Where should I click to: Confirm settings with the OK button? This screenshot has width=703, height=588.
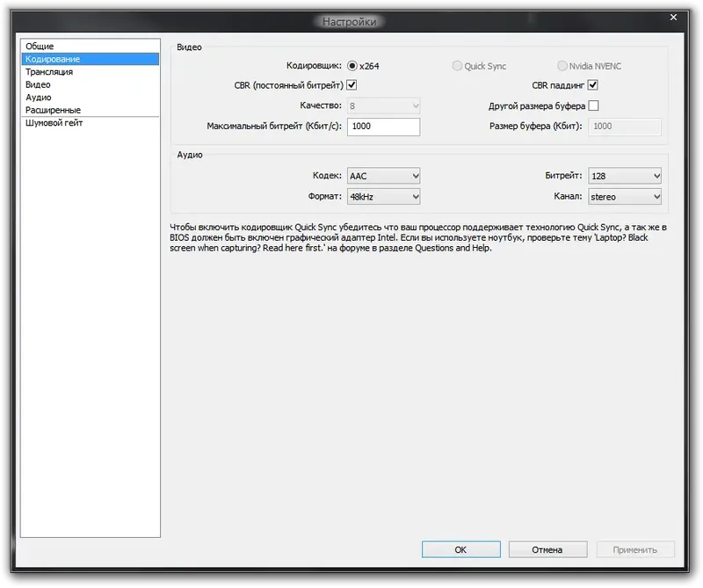pos(460,549)
